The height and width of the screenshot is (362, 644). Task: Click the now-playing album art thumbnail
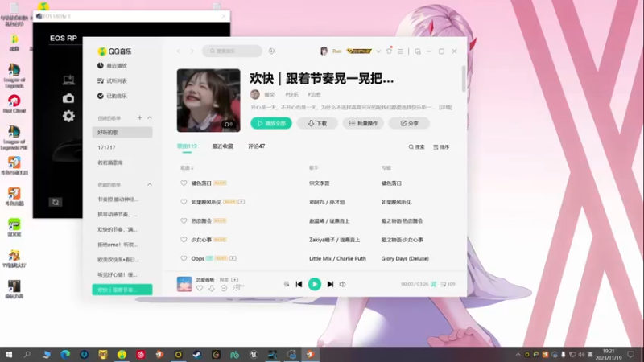(184, 284)
